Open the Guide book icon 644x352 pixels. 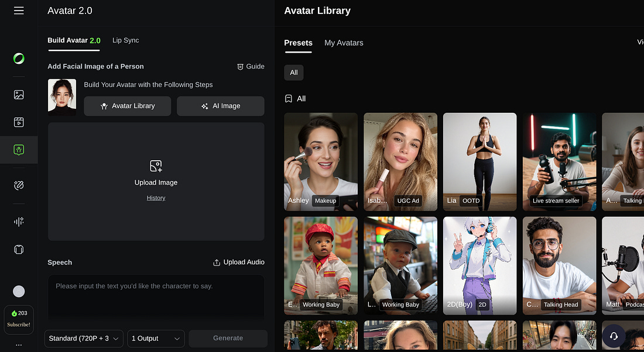click(240, 67)
